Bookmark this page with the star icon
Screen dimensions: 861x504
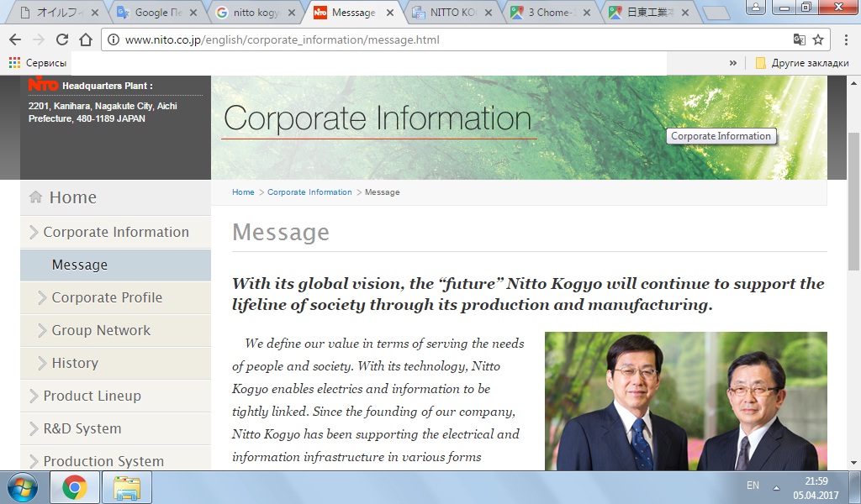click(818, 39)
